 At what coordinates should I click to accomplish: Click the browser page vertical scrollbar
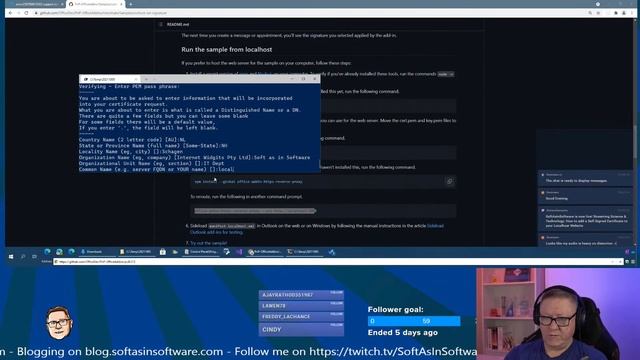point(635,131)
